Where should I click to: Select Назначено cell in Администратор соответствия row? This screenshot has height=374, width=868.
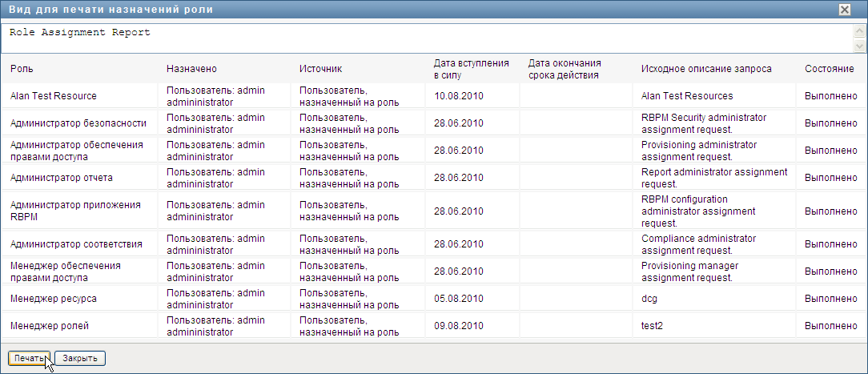(216, 244)
